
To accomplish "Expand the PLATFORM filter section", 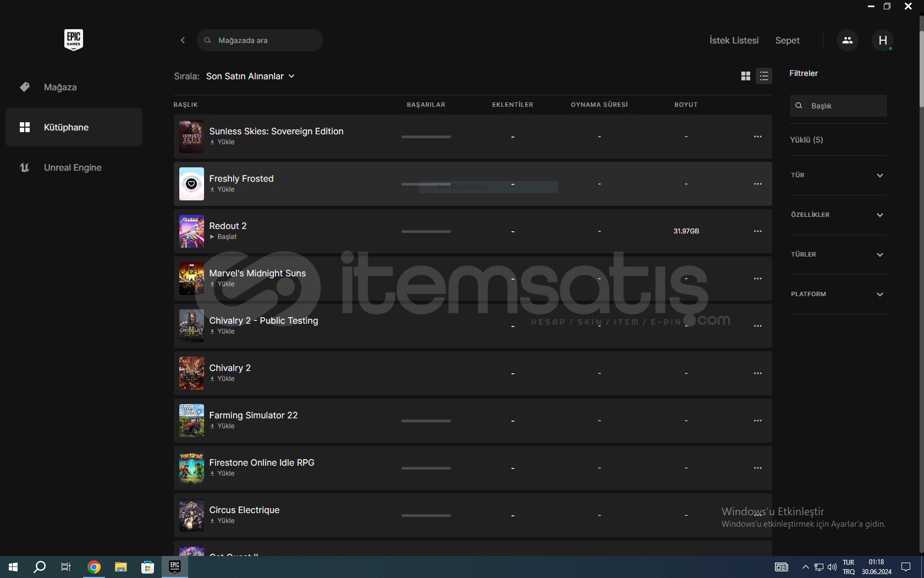I will [x=838, y=294].
